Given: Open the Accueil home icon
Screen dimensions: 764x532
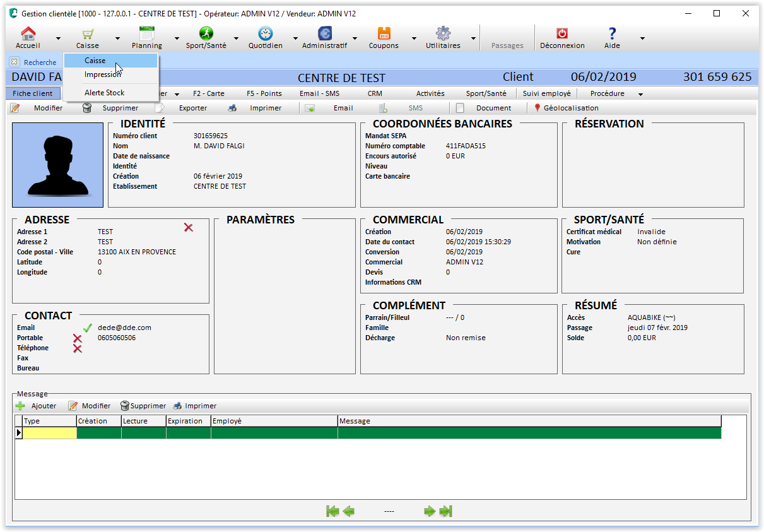Looking at the screenshot, I should coord(28,34).
